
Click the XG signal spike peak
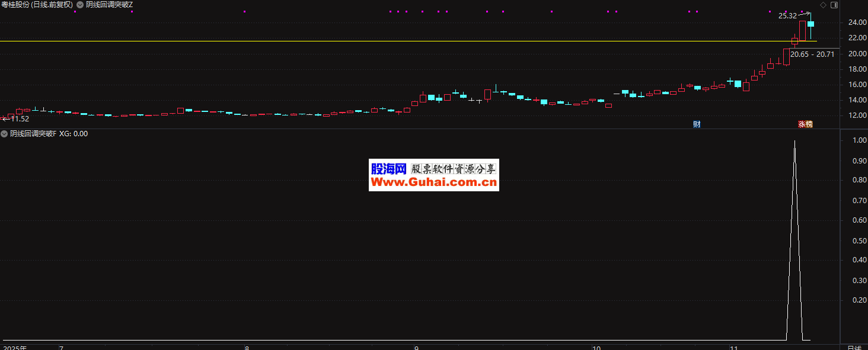(794, 142)
